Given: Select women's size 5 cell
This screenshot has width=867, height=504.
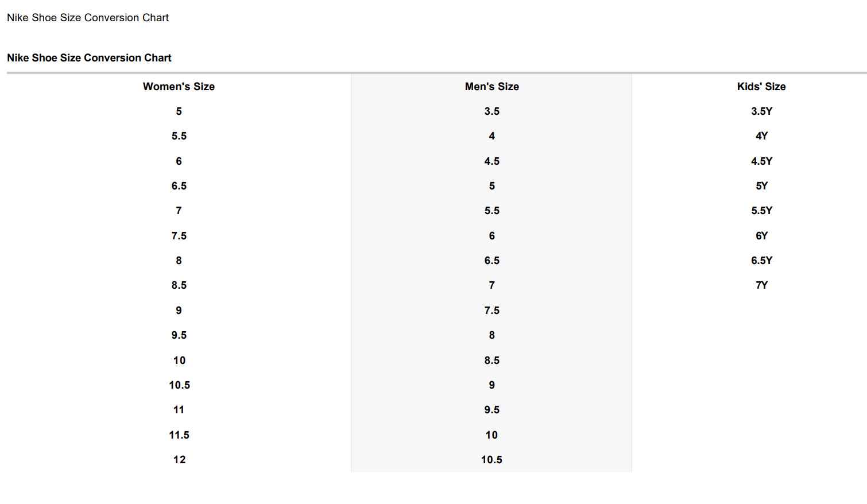Looking at the screenshot, I should [x=179, y=111].
